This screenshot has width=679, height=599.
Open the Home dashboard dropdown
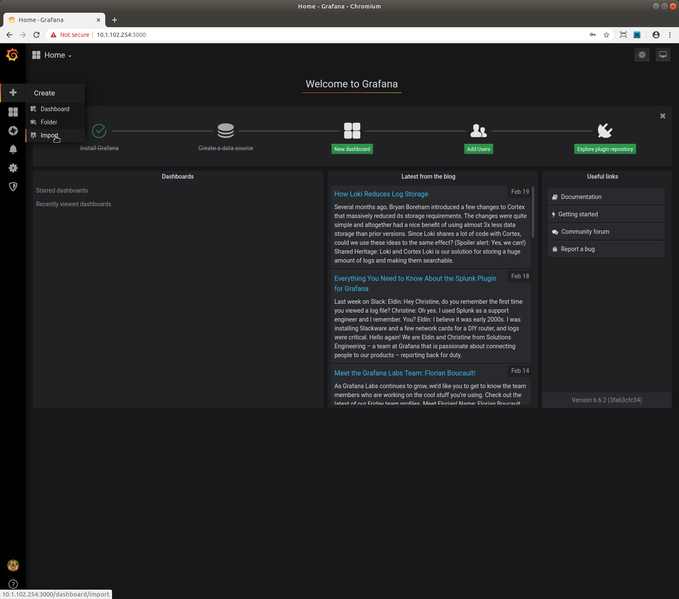(52, 55)
